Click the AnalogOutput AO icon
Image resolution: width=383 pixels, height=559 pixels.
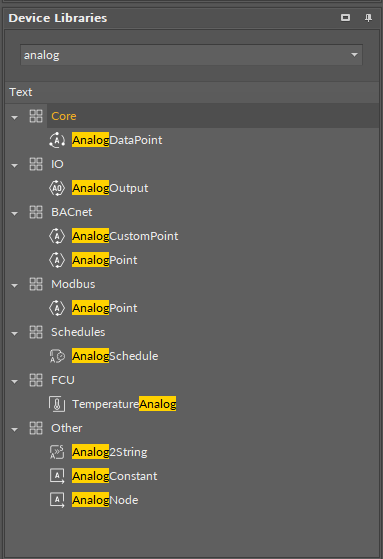[x=57, y=188]
